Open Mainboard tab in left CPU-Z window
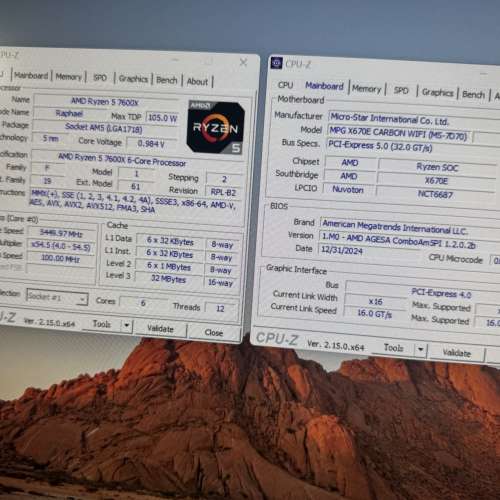Viewport: 500px width, 500px height. (31, 76)
